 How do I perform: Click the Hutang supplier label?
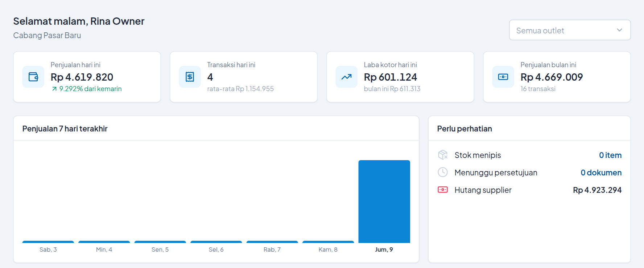click(483, 190)
